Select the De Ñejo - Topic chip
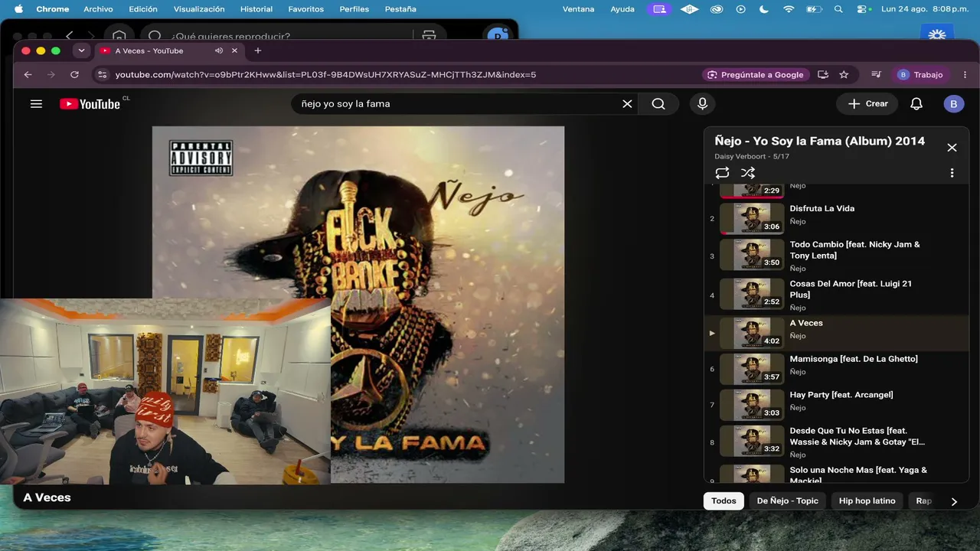Image resolution: width=980 pixels, height=551 pixels. click(787, 501)
